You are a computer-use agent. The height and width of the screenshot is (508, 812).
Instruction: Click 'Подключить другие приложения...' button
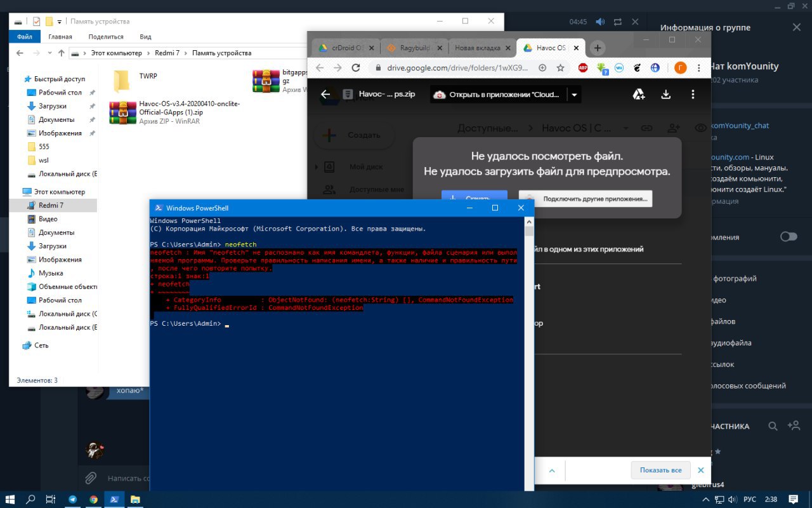[585, 199]
